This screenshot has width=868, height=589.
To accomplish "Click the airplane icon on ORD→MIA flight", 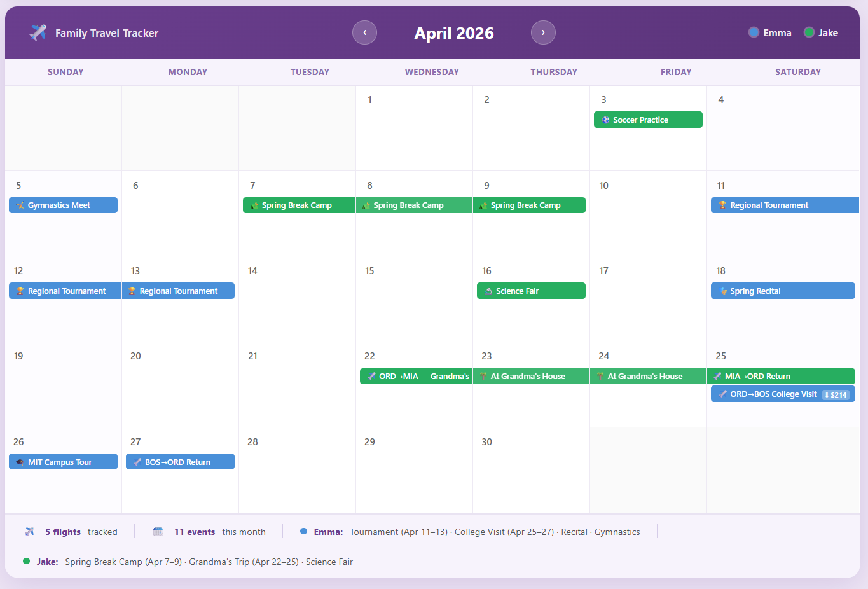I will pos(371,376).
